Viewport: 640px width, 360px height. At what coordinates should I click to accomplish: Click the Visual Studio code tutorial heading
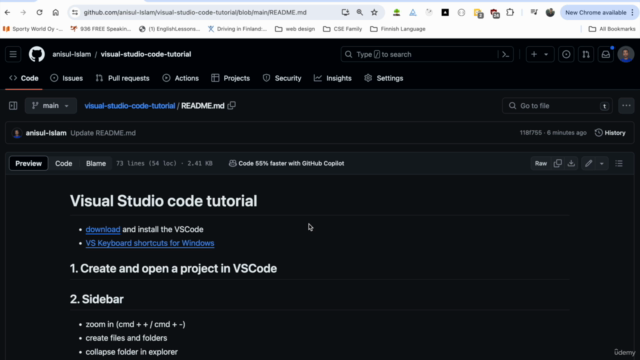coord(164,201)
